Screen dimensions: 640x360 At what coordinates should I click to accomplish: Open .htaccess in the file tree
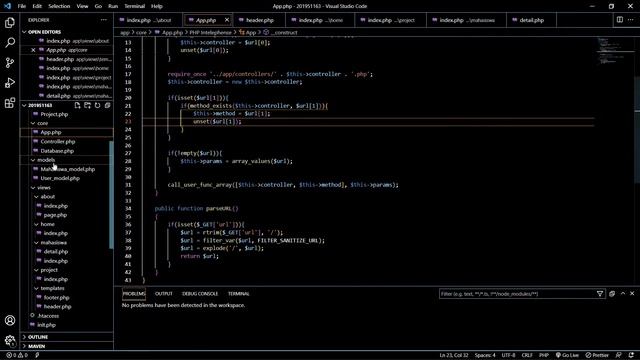pyautogui.click(x=48, y=316)
